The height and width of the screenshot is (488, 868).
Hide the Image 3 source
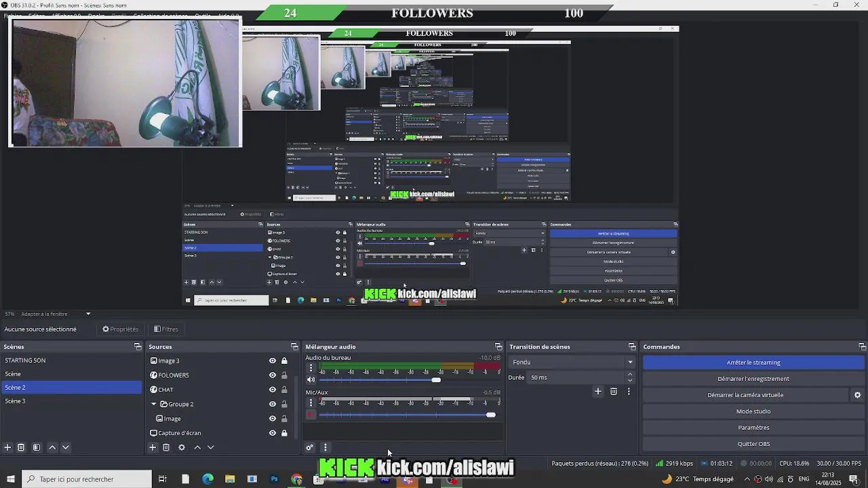coord(273,361)
